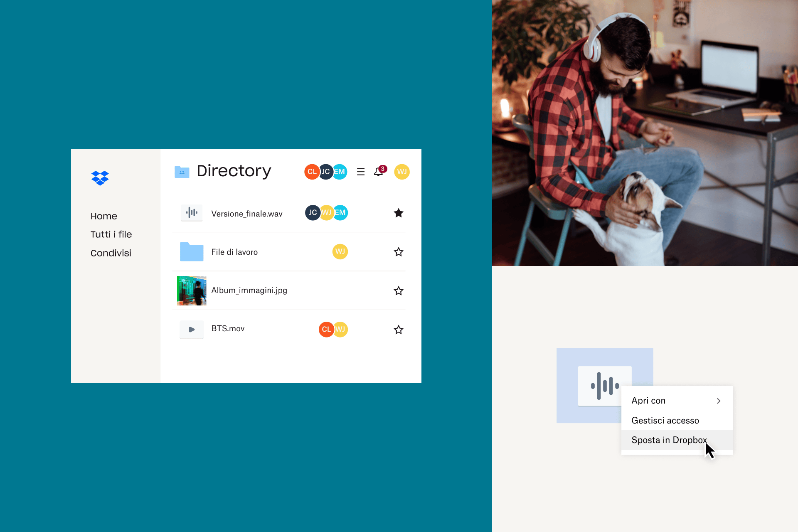This screenshot has height=532, width=798.
Task: Click the notifications bell icon with badge
Action: (378, 172)
